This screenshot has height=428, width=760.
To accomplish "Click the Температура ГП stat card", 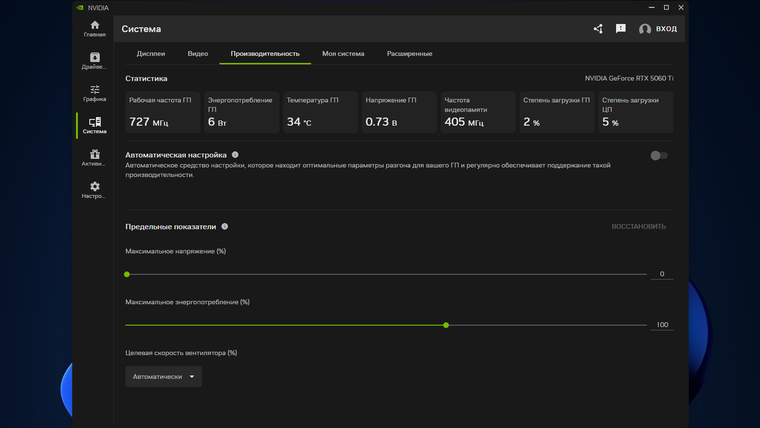I will click(x=320, y=112).
